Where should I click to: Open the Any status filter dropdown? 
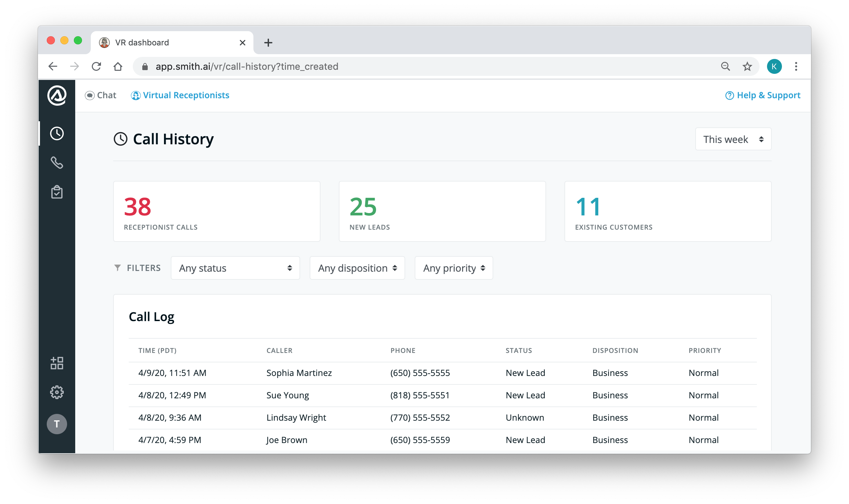235,268
